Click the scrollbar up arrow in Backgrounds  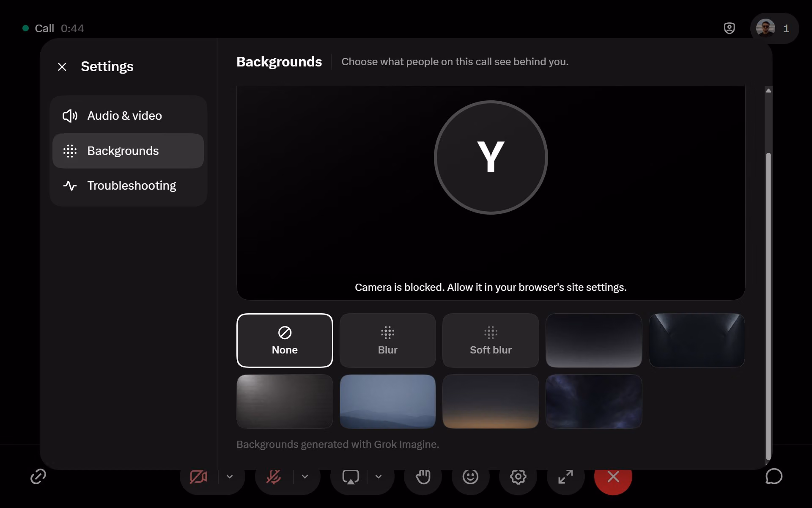[x=768, y=91]
